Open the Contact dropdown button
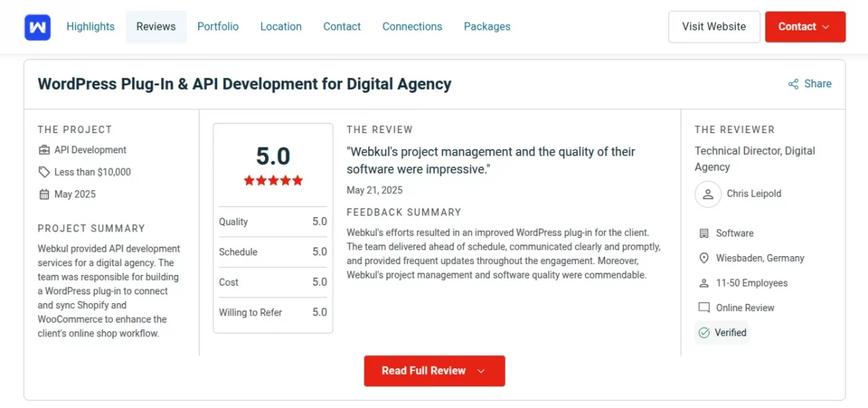The image size is (868, 408). [x=805, y=27]
